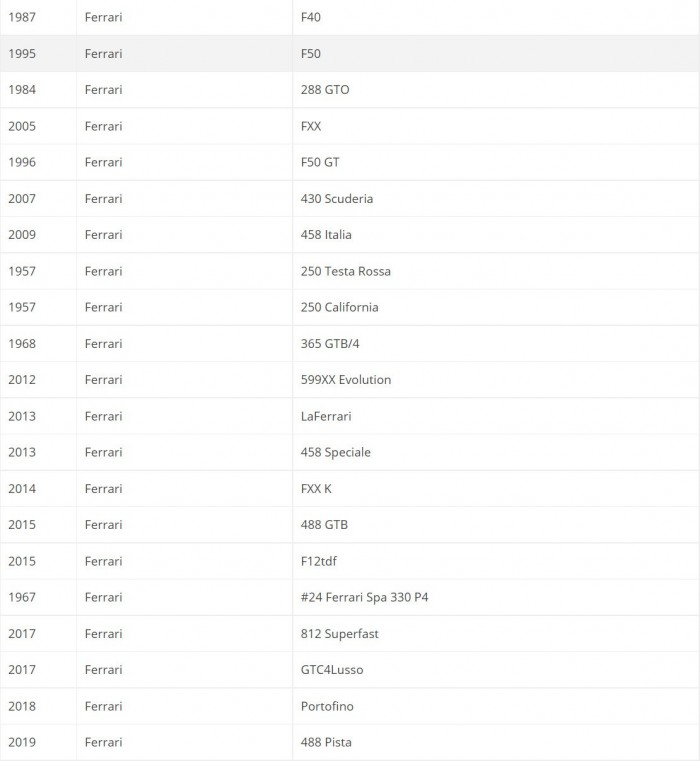Click the F50 GT table cell
Screen dimensions: 700x761
pos(320,162)
